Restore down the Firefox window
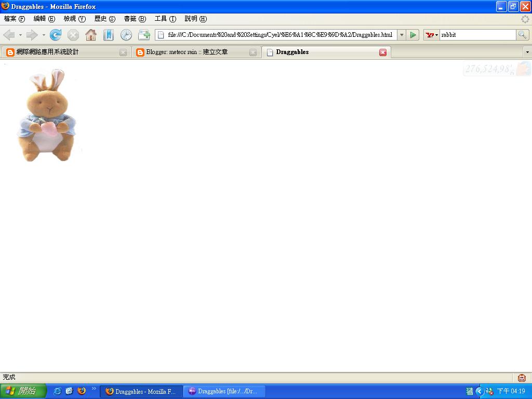Screen dimensions: 532x399 [x=513, y=6]
